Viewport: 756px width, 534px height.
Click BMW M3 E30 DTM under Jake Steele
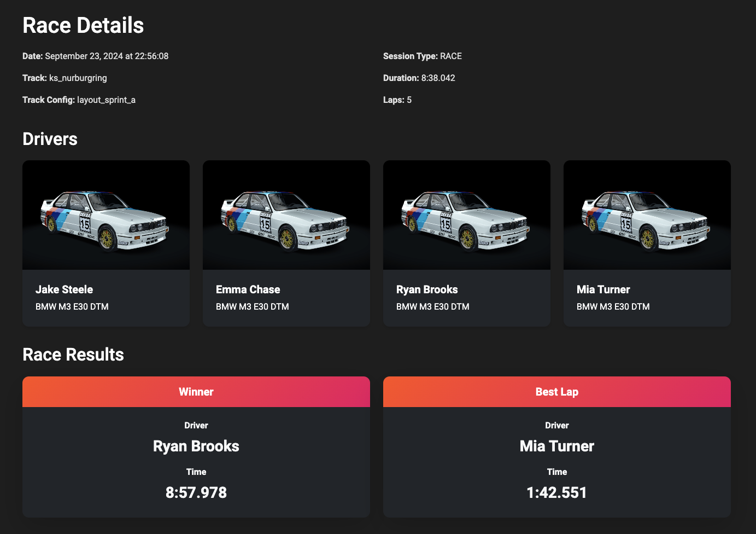click(x=72, y=306)
